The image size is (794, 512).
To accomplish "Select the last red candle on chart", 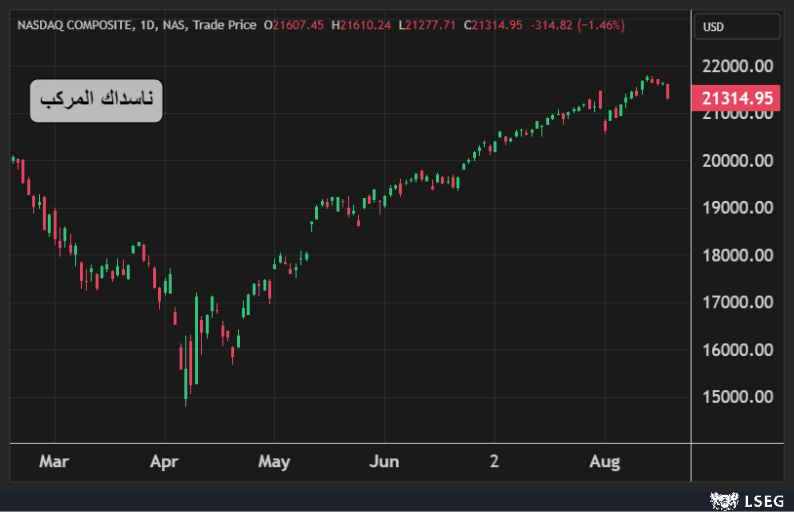I will point(668,91).
